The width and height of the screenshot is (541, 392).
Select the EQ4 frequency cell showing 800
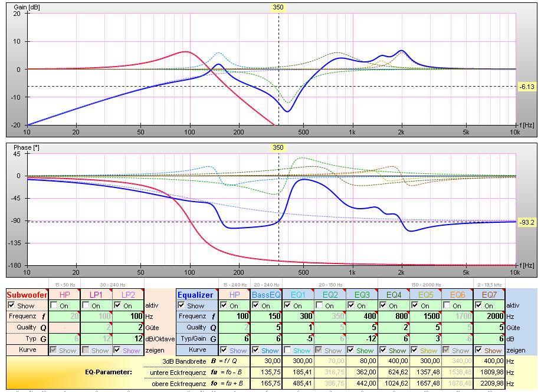click(394, 317)
